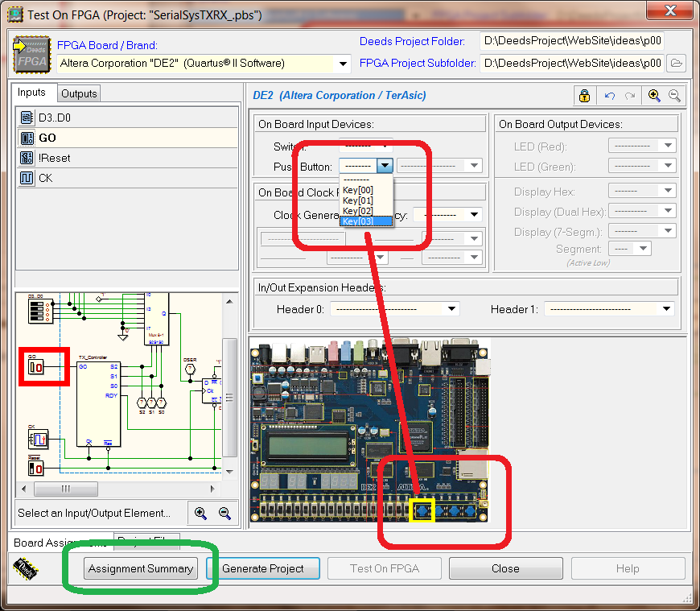Click the CK clock component in schematic
700x611 pixels.
point(39,440)
